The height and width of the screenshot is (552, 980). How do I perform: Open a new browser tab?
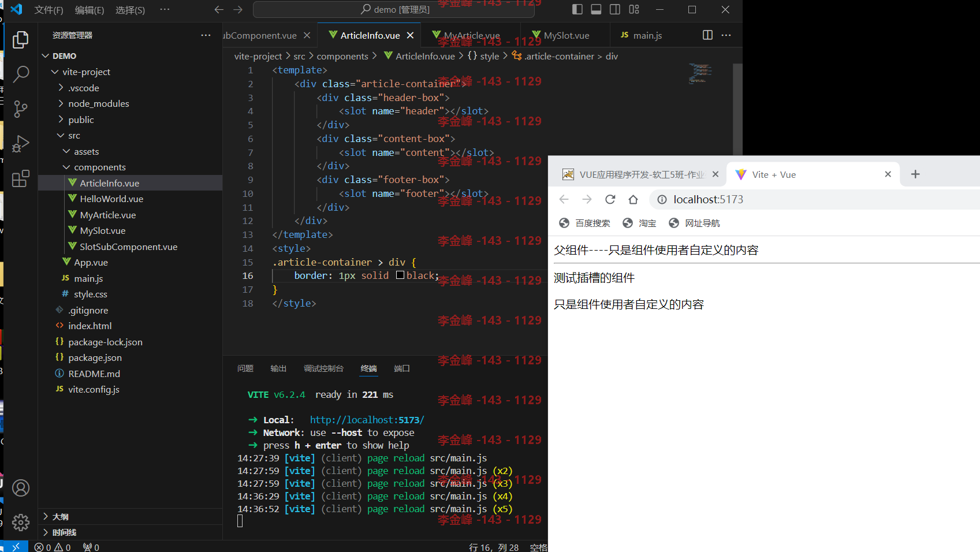click(x=915, y=174)
